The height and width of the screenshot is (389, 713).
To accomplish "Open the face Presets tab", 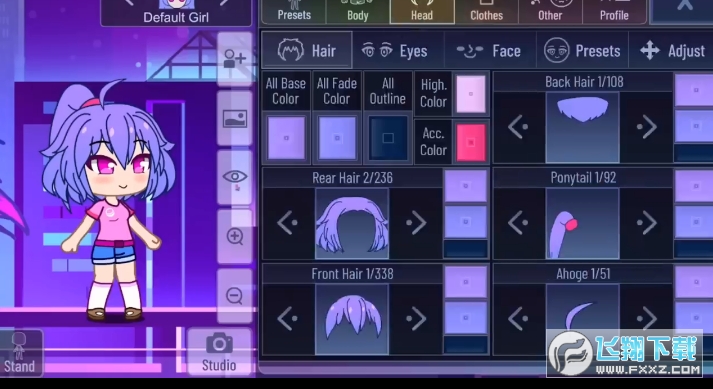I will tap(582, 51).
